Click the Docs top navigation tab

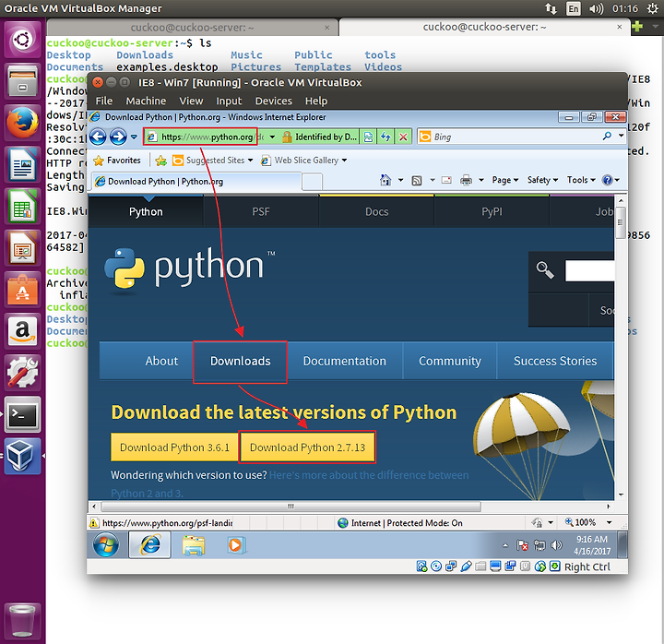click(x=376, y=211)
